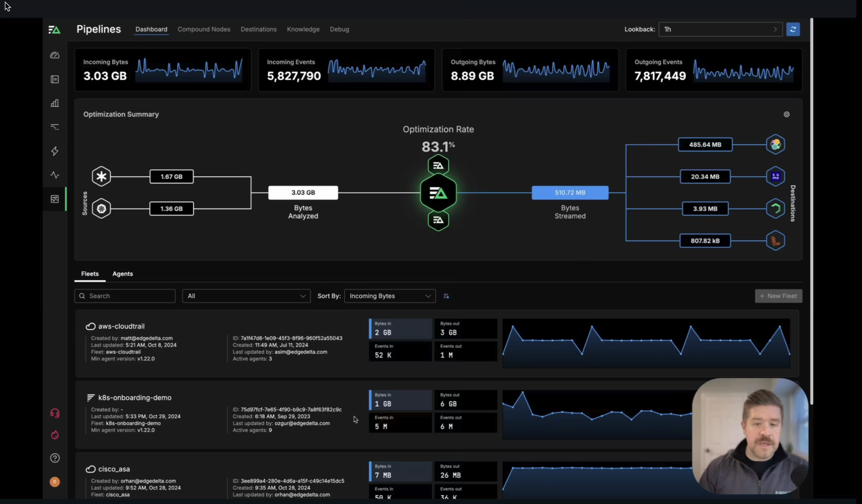Open the Sort By Incoming Bytes dropdown

(x=389, y=296)
